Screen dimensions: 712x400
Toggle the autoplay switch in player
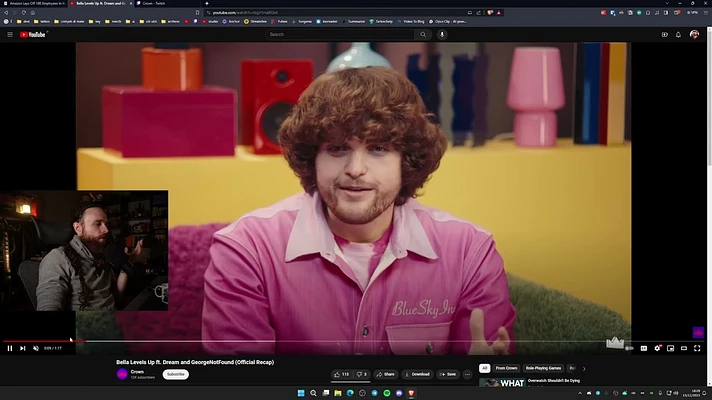pos(629,348)
